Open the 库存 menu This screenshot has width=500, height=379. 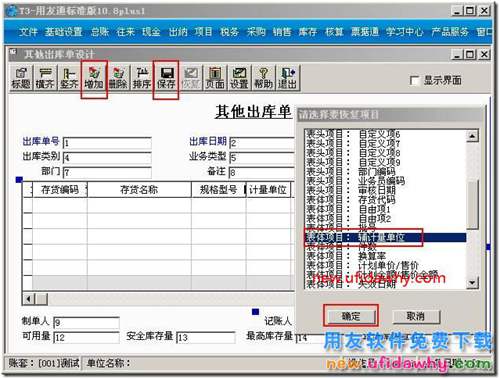coord(308,32)
